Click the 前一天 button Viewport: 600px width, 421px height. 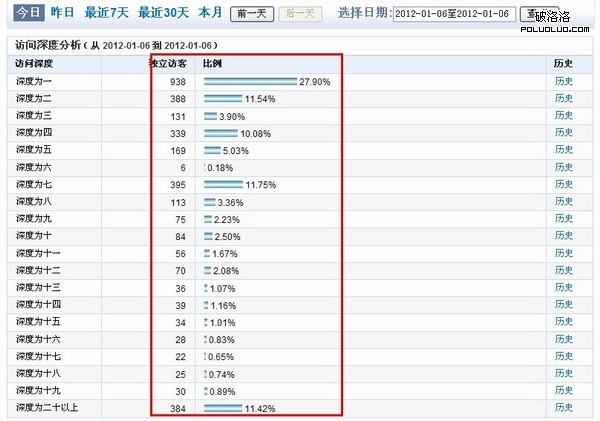(x=254, y=14)
